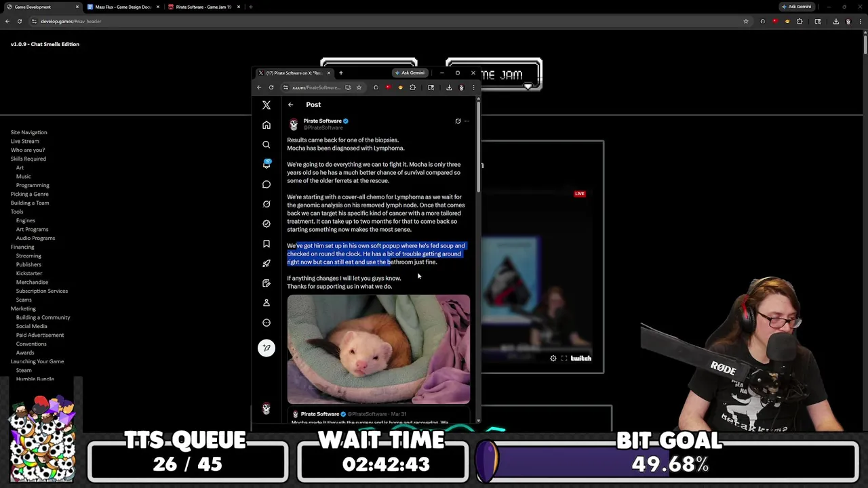The width and height of the screenshot is (868, 488).
Task: Open Skills Required navigation link
Action: (28, 159)
